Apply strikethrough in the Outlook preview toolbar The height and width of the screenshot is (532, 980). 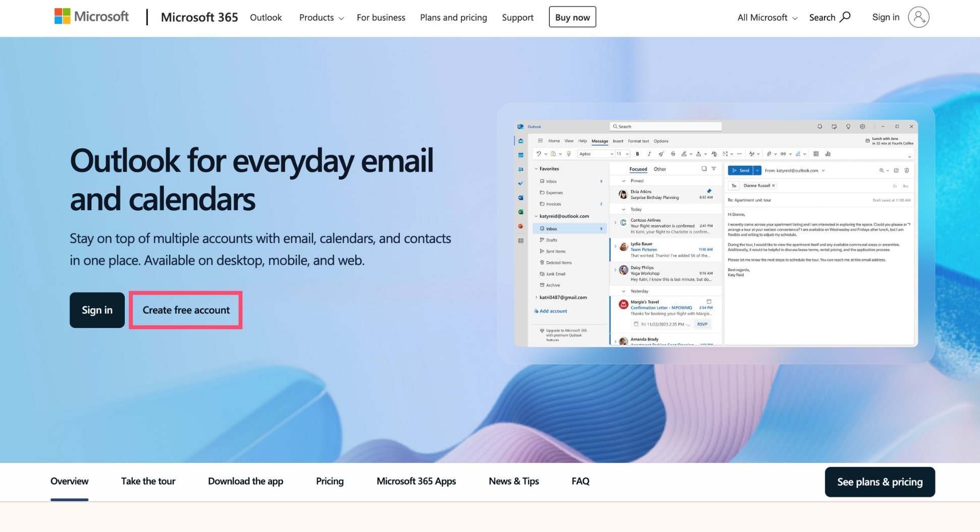(x=673, y=154)
